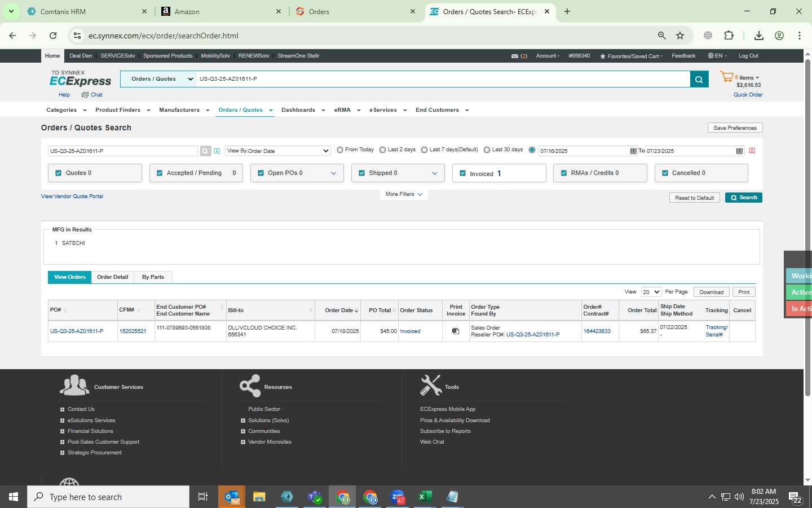Click the TD SYNNEX ECExpress logo

click(x=80, y=78)
